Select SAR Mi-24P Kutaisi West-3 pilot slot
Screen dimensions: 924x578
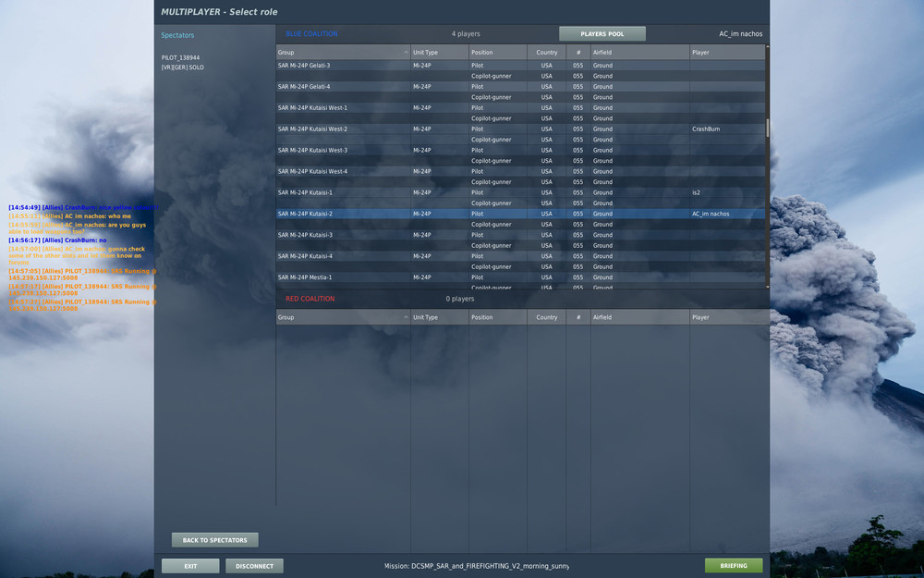pyautogui.click(x=520, y=151)
